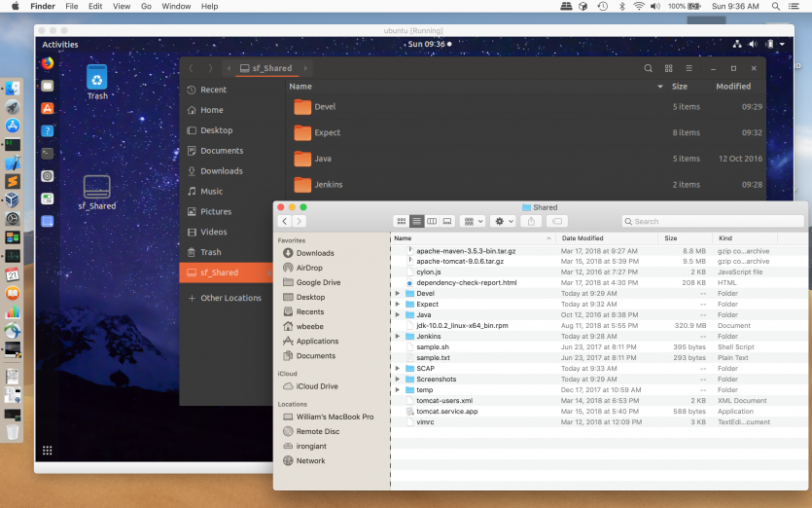This screenshot has width=812, height=508.
Task: Open Nautilus hamburger menu
Action: click(x=689, y=68)
